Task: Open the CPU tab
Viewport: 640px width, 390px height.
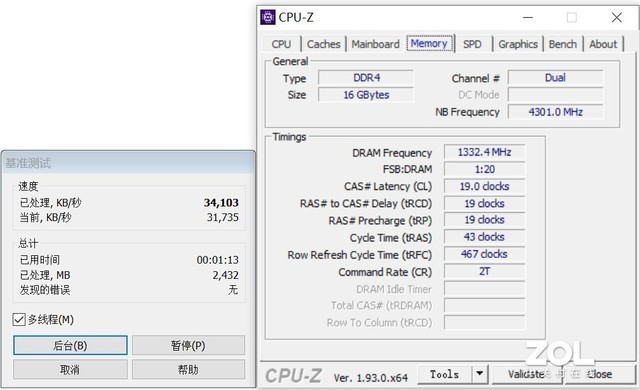Action: pyautogui.click(x=281, y=44)
